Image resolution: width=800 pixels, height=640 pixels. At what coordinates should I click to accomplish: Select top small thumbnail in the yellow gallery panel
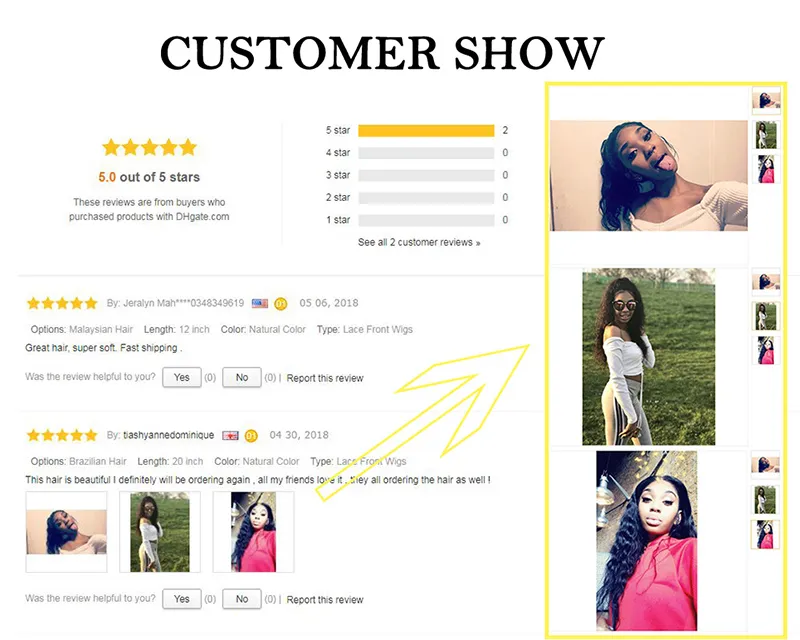(766, 100)
